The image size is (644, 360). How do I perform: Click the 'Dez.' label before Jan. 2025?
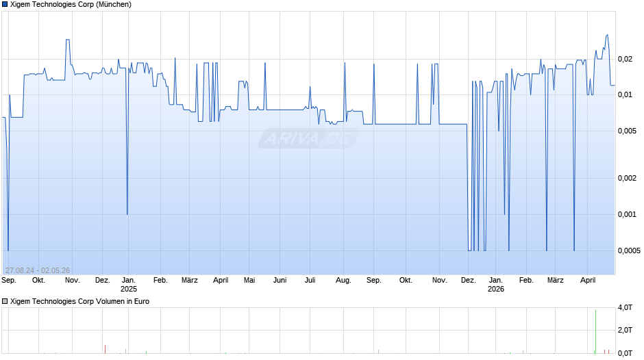(103, 281)
